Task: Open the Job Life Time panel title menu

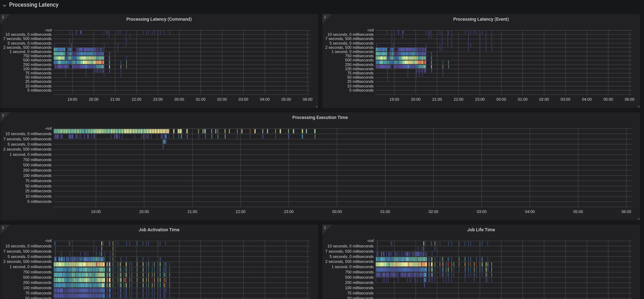Action: [481, 230]
